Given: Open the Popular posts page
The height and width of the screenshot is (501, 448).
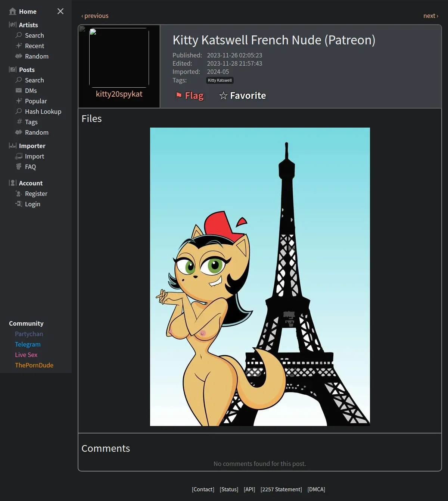Looking at the screenshot, I should point(36,101).
